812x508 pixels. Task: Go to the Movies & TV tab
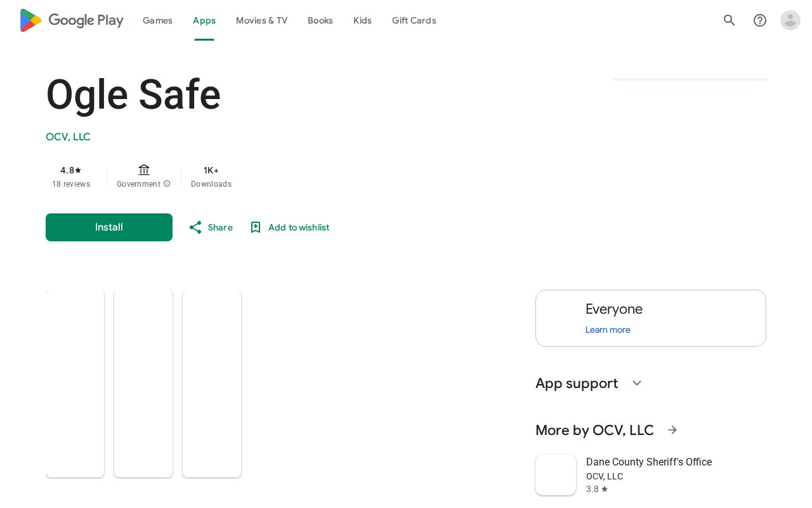(261, 20)
